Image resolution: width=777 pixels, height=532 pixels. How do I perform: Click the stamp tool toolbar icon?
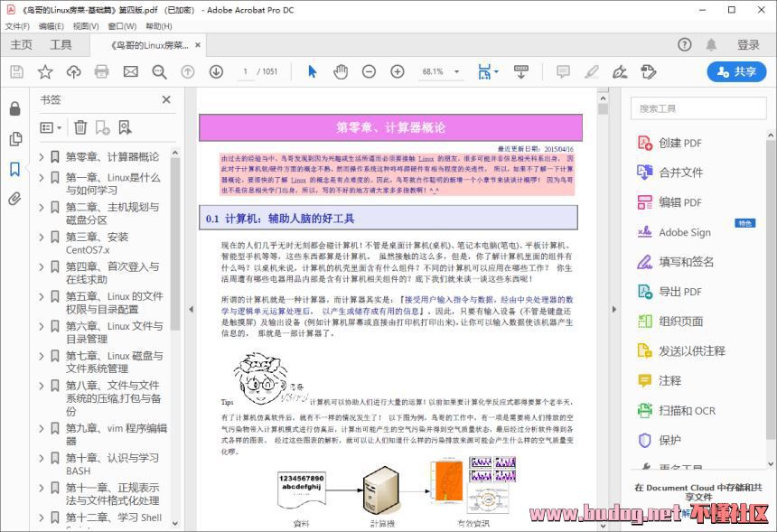pyautogui.click(x=648, y=72)
